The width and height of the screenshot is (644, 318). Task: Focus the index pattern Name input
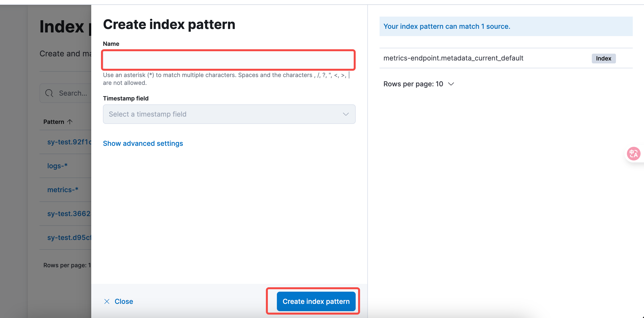click(x=228, y=60)
